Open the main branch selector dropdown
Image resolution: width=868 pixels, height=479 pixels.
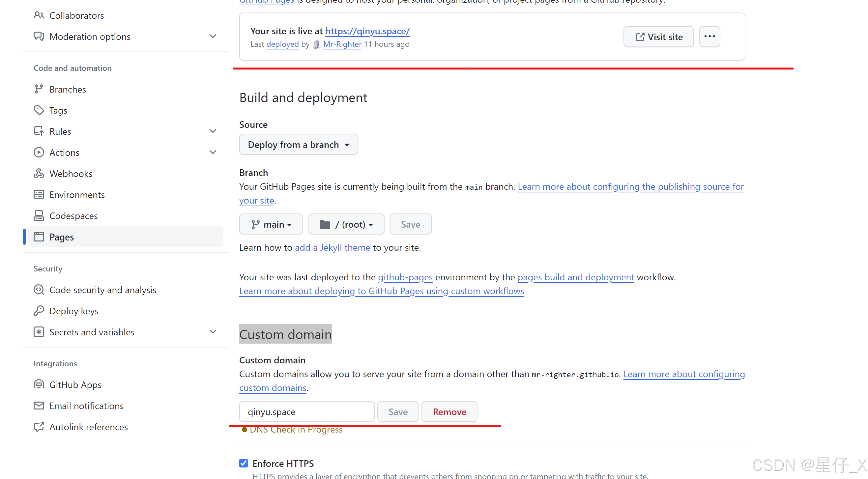[x=271, y=224]
